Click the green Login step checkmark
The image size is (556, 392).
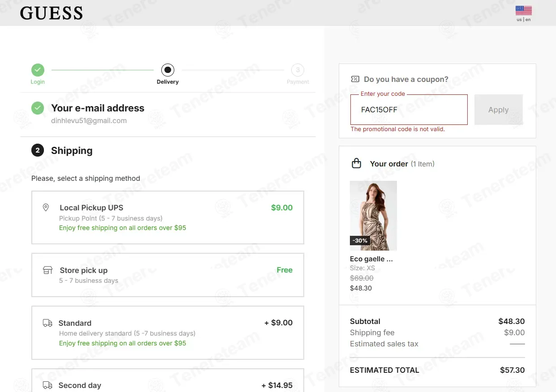(38, 70)
